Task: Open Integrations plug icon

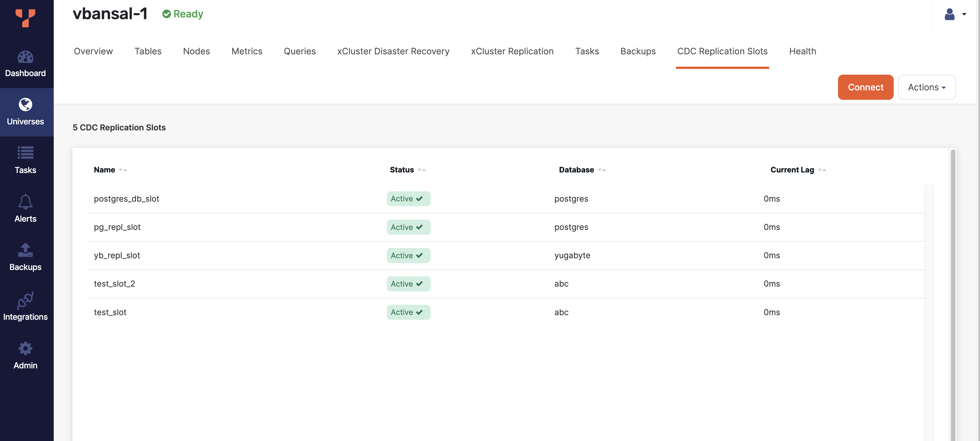Action: point(25,300)
